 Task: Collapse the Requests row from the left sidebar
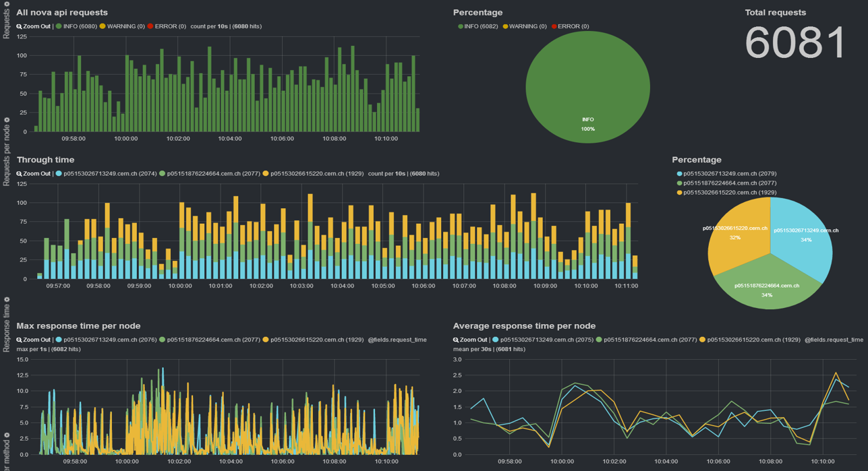point(5,20)
